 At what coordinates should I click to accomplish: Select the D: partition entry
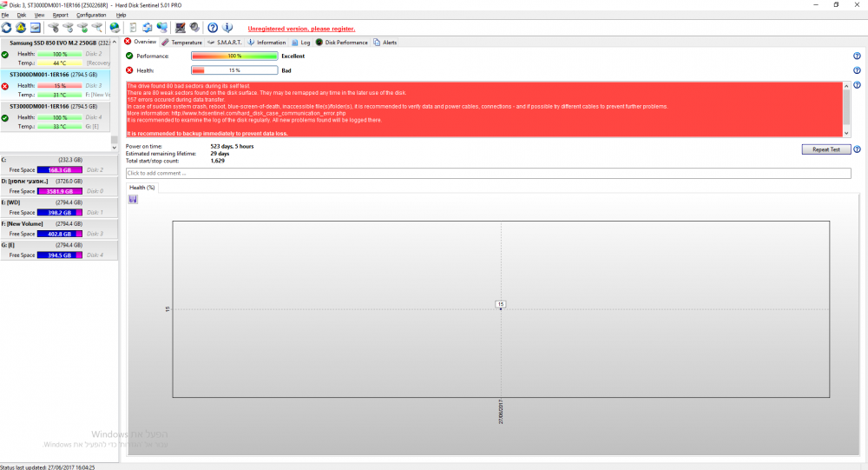(59, 186)
